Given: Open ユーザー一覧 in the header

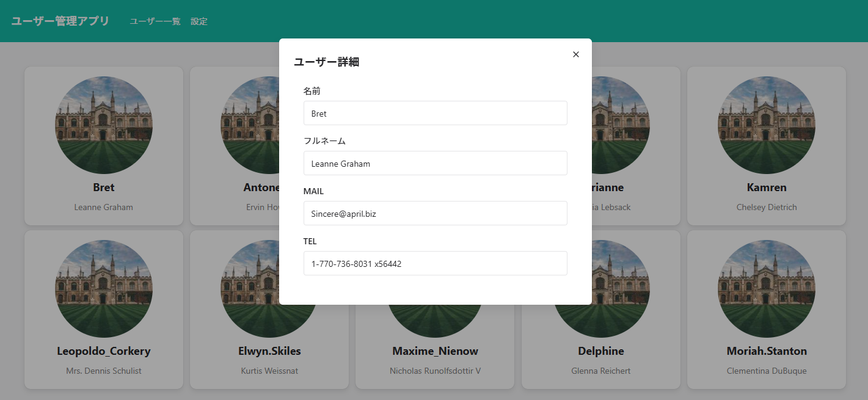Looking at the screenshot, I should click(x=155, y=21).
